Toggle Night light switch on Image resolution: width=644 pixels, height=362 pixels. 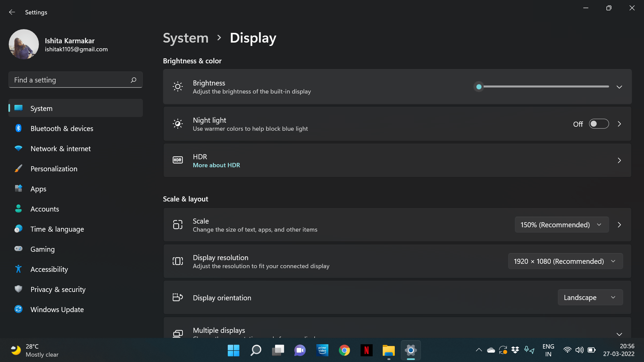599,124
